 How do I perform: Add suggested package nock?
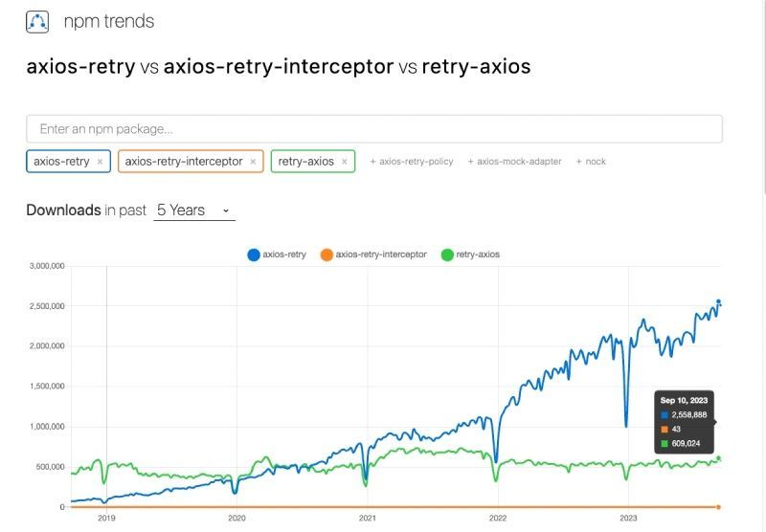(591, 162)
